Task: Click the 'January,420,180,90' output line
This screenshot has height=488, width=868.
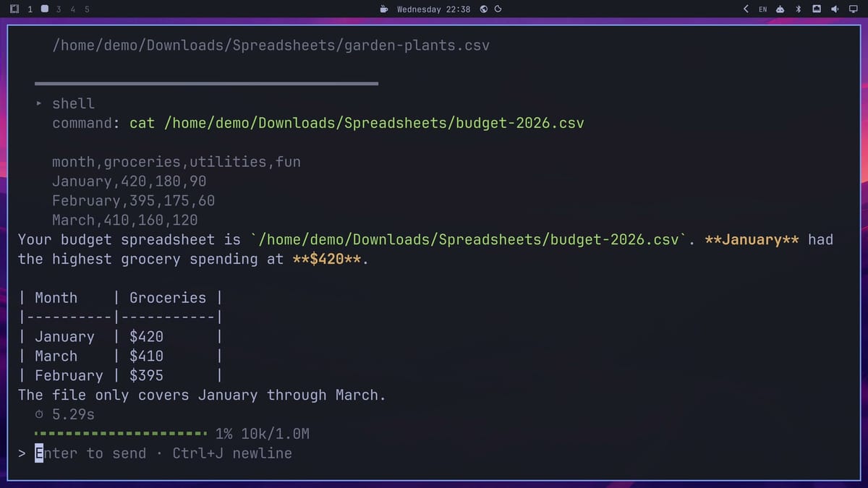Action: coord(129,181)
